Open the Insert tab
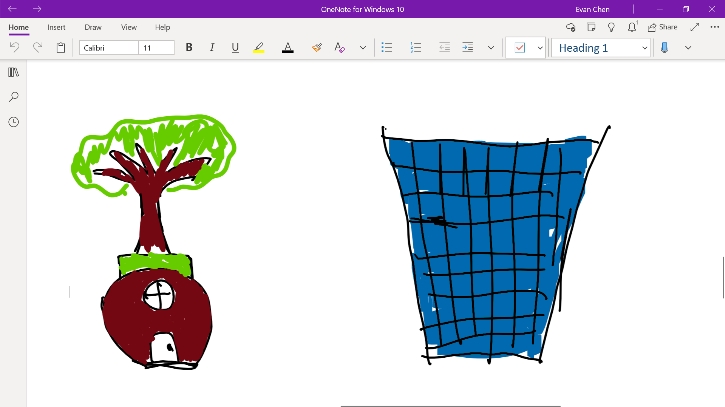Viewport: 725px width, 407px height. click(x=56, y=27)
